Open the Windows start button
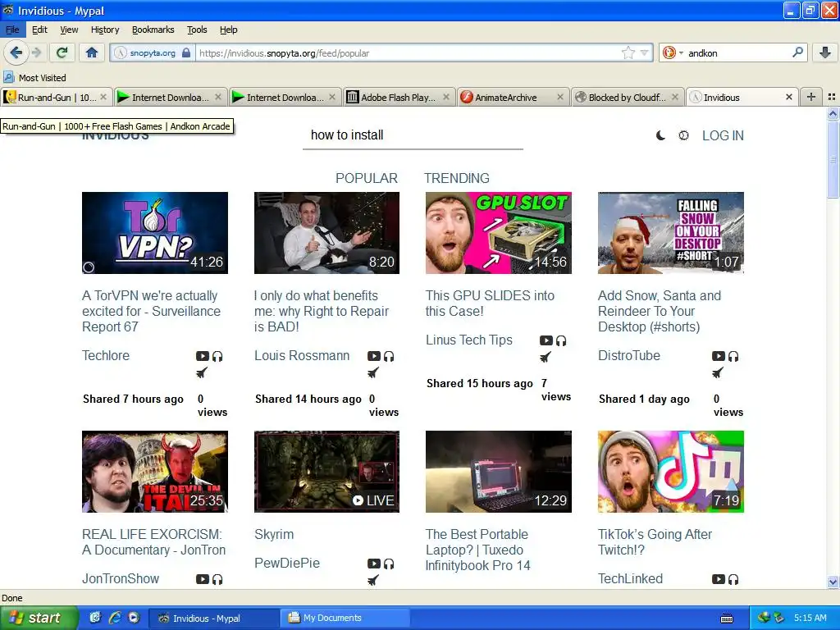This screenshot has height=630, width=840. (x=39, y=618)
